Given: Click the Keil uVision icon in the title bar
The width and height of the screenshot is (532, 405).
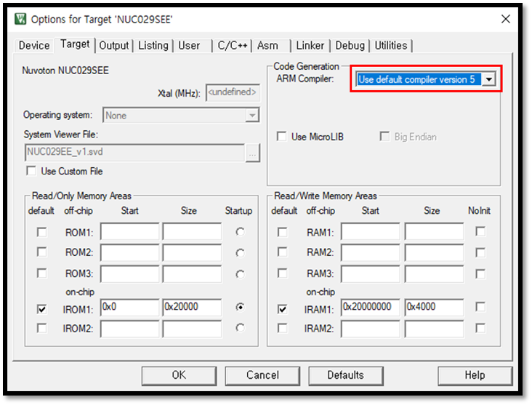Looking at the screenshot, I should [x=20, y=19].
